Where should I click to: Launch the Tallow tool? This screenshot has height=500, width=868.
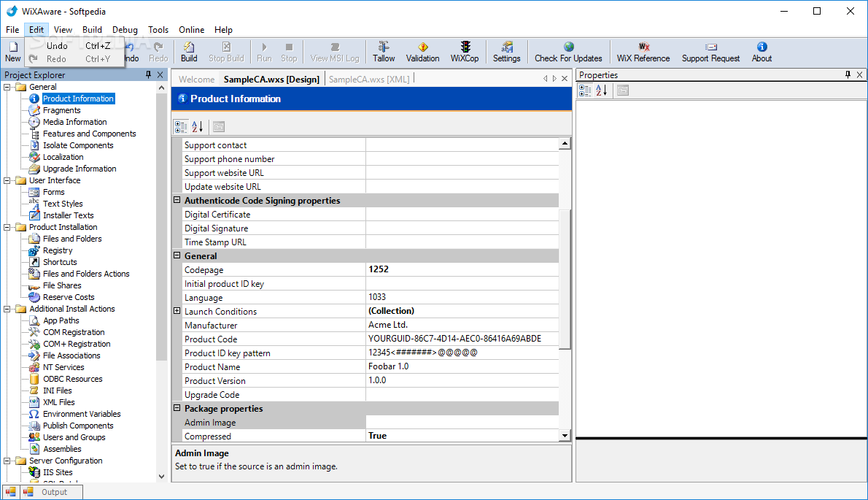point(384,52)
